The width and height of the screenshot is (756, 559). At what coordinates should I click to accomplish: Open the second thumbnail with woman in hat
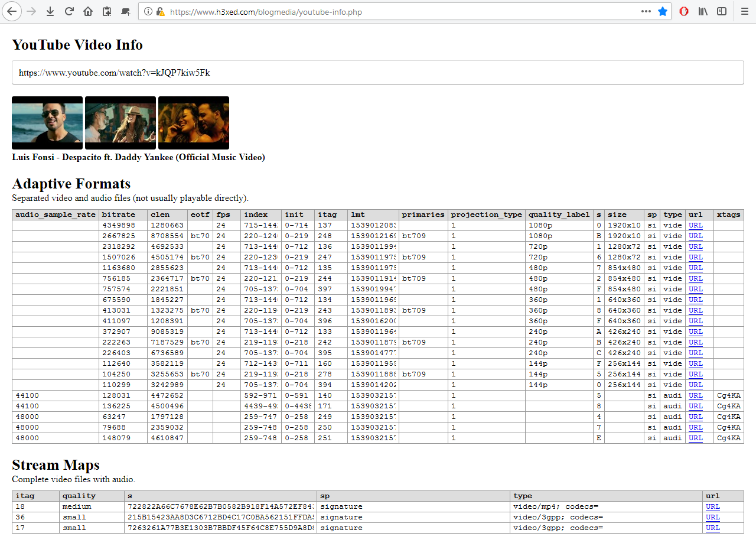point(120,123)
